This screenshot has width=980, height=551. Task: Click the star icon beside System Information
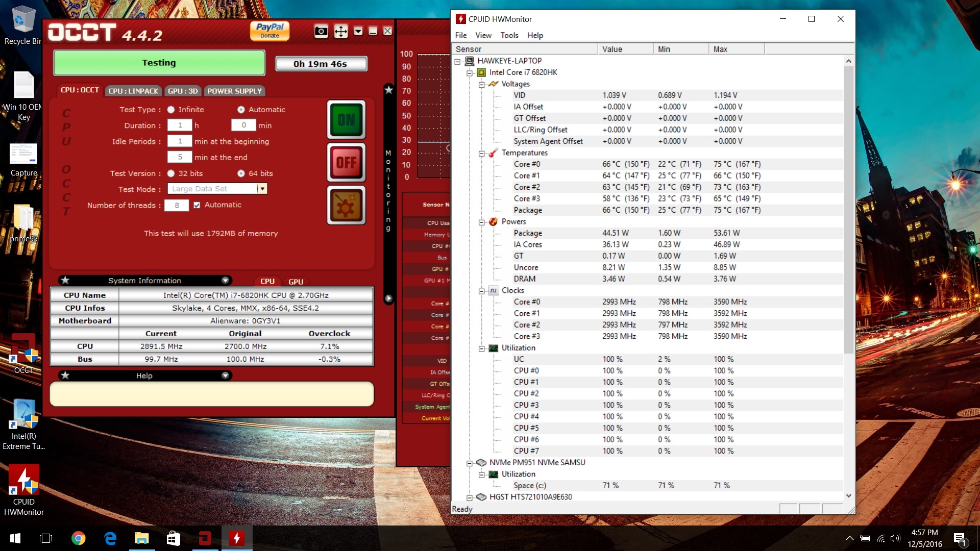coord(65,280)
